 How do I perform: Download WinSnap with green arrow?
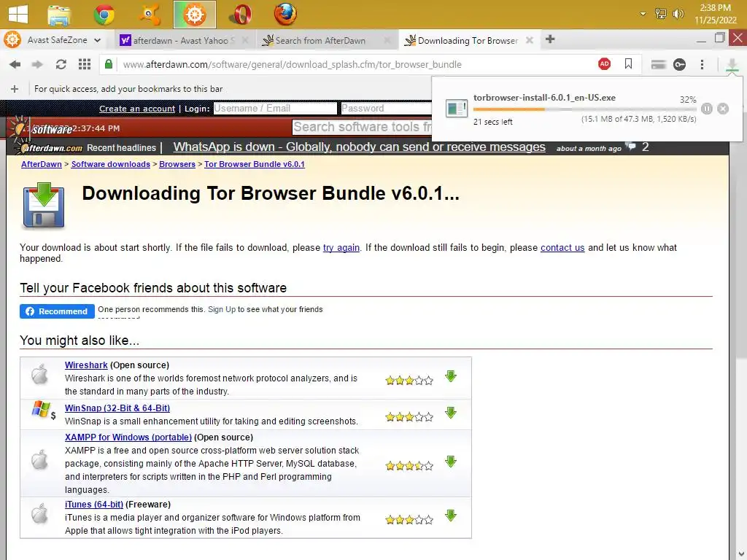click(x=451, y=413)
